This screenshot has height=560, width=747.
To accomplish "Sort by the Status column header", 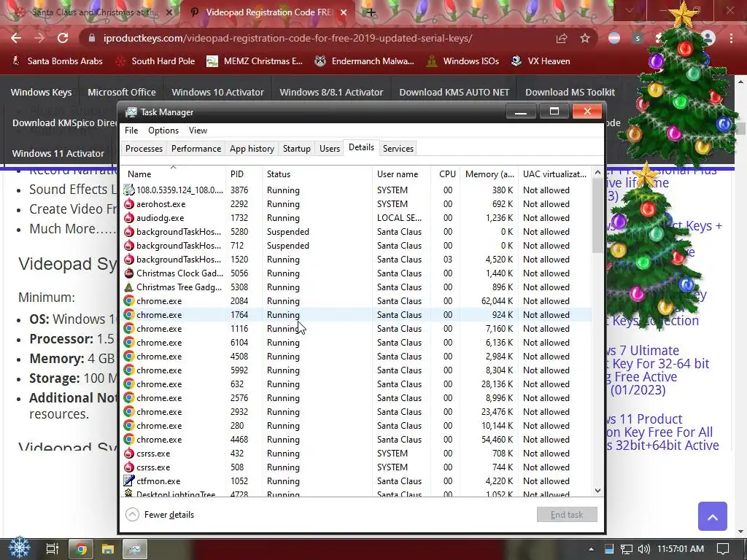I will point(317,174).
